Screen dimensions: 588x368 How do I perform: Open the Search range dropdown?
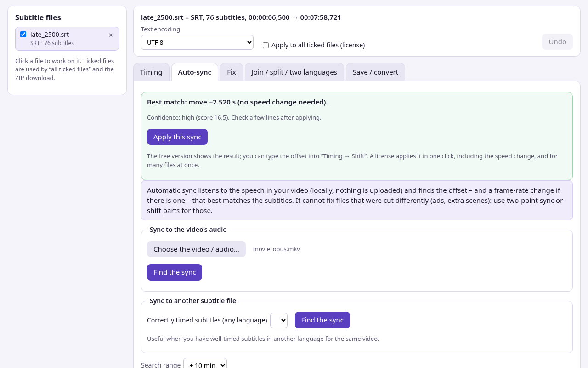point(205,365)
